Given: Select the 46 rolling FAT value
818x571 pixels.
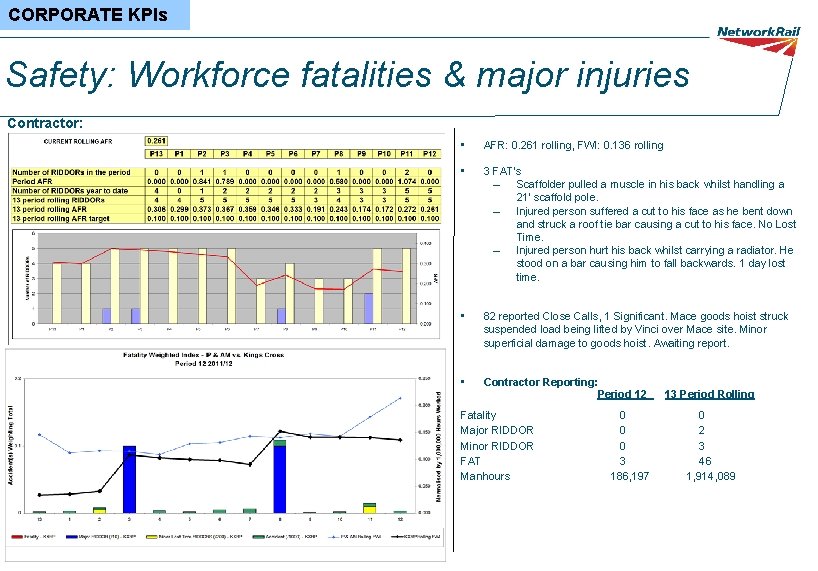Looking at the screenshot, I should pyautogui.click(x=705, y=461).
